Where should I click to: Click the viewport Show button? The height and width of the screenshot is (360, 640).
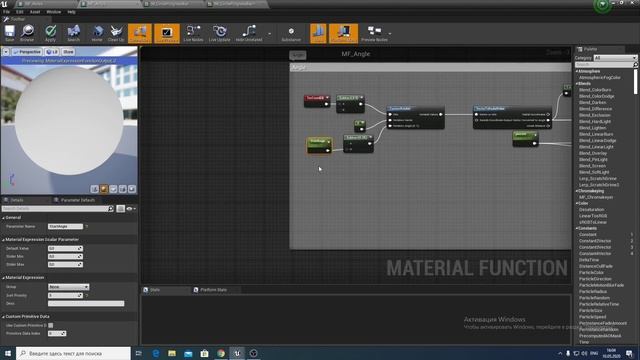[x=68, y=52]
